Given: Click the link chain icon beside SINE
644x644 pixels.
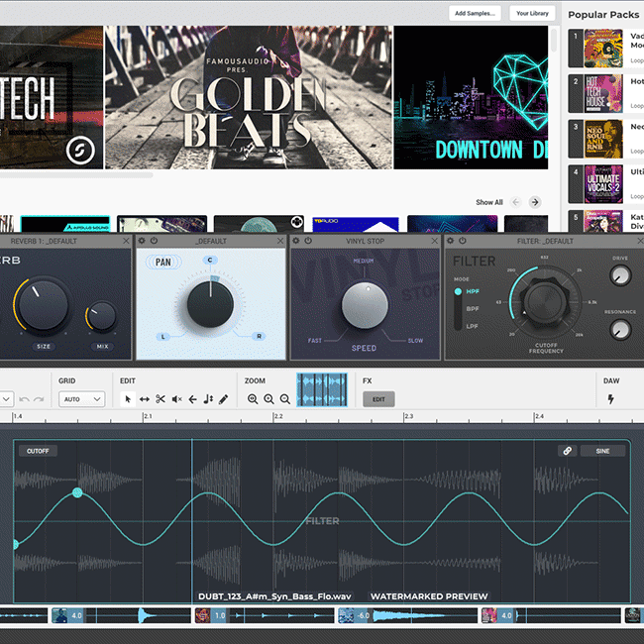Looking at the screenshot, I should 567,451.
